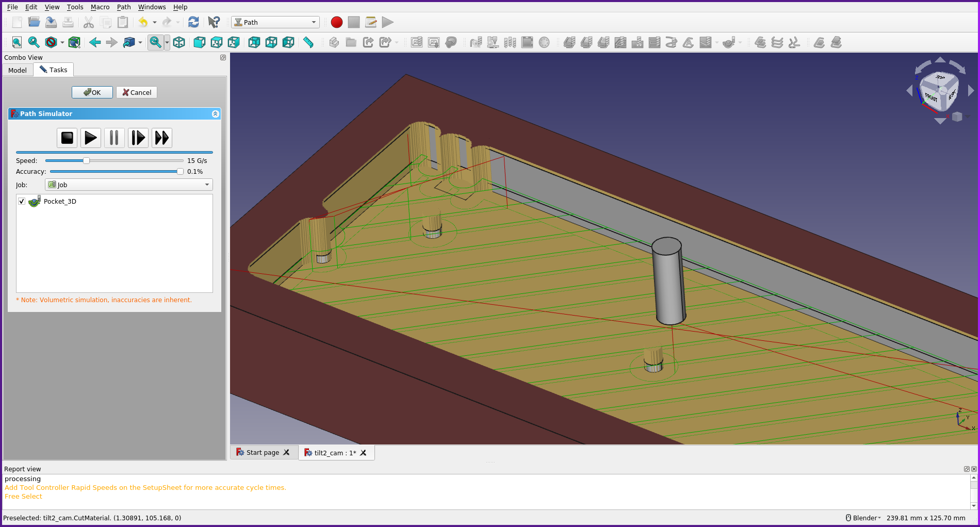This screenshot has width=980, height=527.
Task: Toggle the bounding box selection icon
Action: (74, 42)
